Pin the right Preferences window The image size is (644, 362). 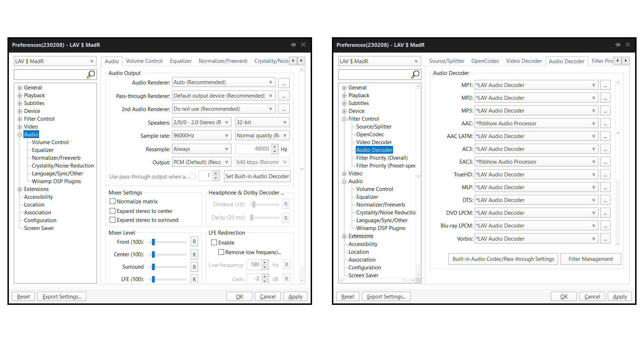[618, 45]
